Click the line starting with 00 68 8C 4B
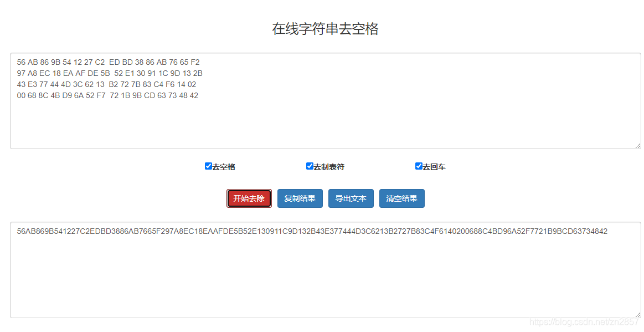The image size is (644, 332). pos(107,96)
